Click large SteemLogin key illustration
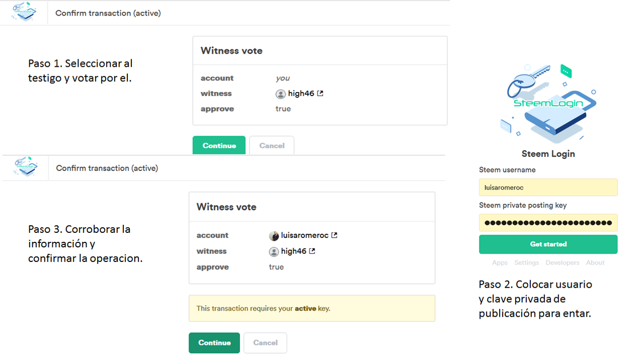 (548, 103)
